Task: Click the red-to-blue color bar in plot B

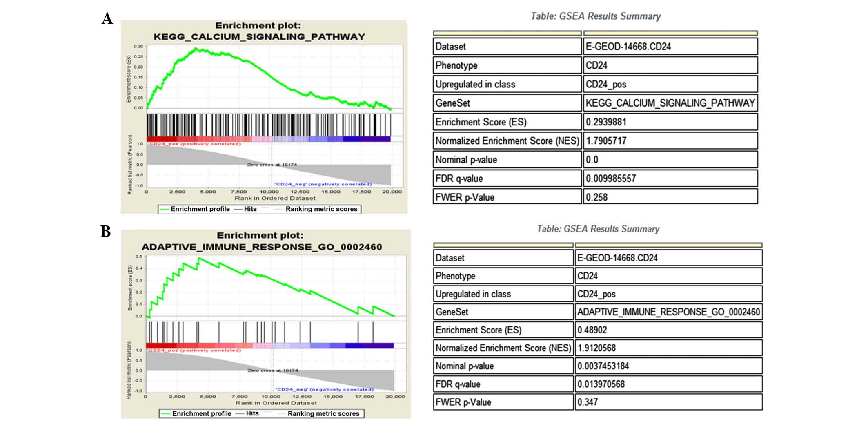Action: [x=269, y=346]
